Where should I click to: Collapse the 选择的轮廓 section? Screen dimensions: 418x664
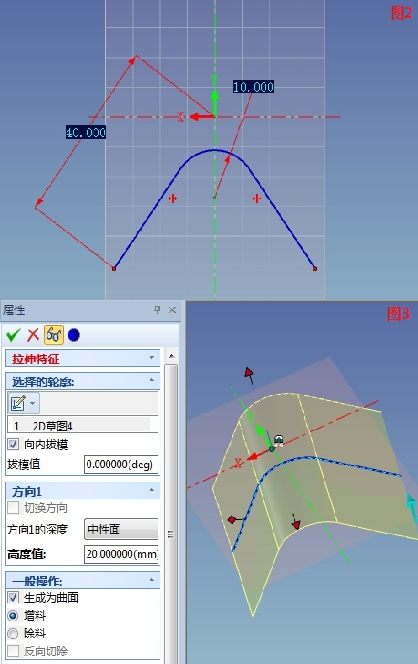[152, 380]
